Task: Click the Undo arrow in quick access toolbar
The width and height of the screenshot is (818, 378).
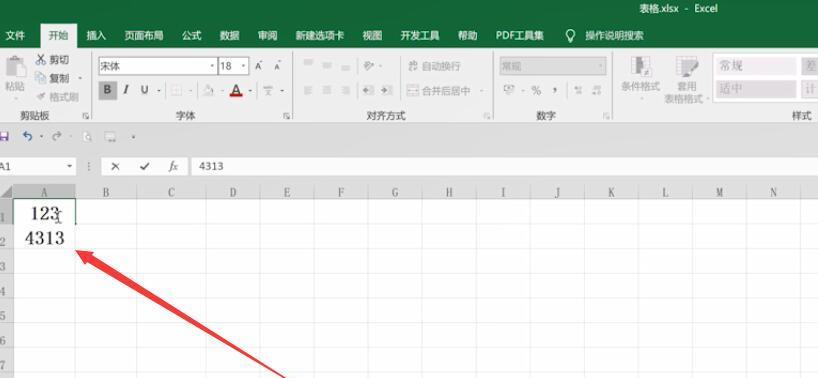Action: 27,137
